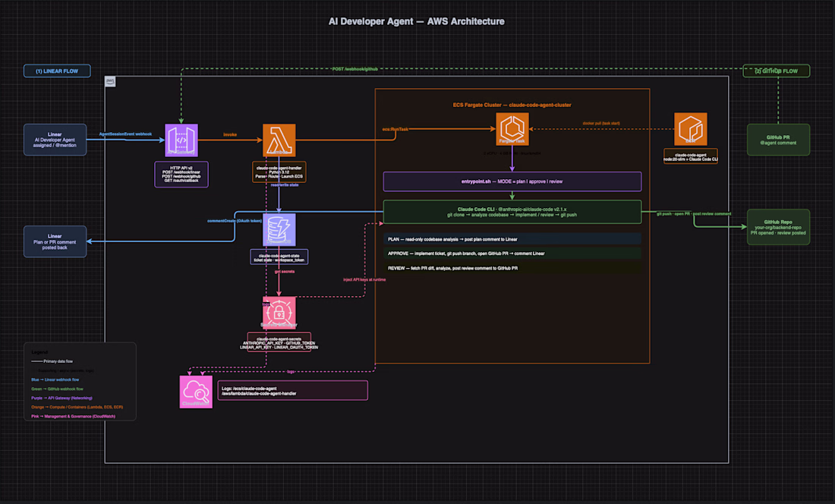Click the claude-code-agent-handler Python 3.12 box
The height and width of the screenshot is (504, 835).
coord(279,172)
